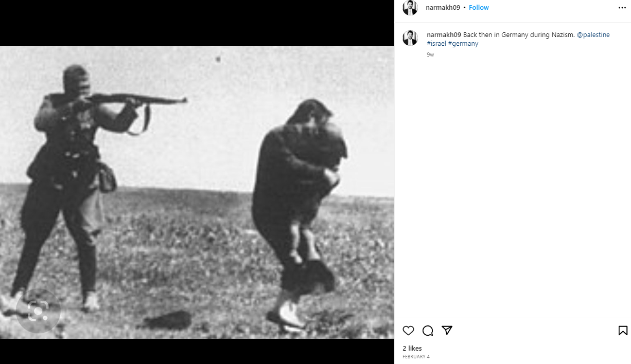631x364 pixels.
Task: Open narmakh09 profile avatar in header
Action: (x=410, y=8)
